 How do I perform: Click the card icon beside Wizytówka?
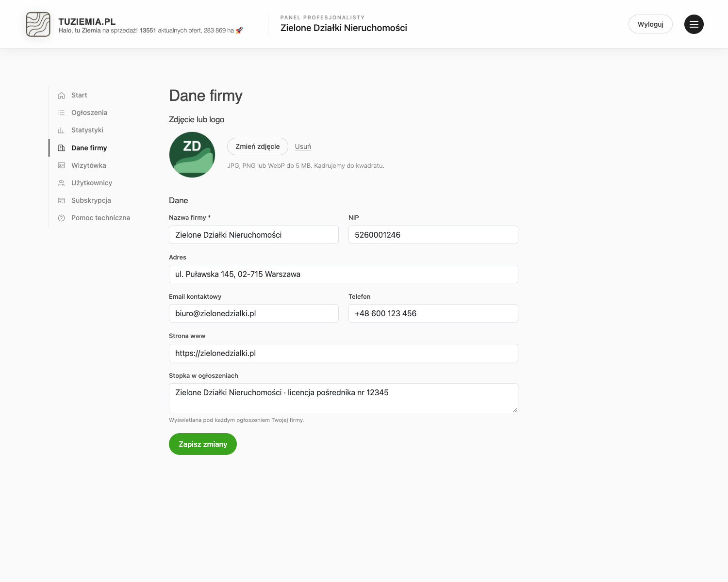(x=62, y=165)
